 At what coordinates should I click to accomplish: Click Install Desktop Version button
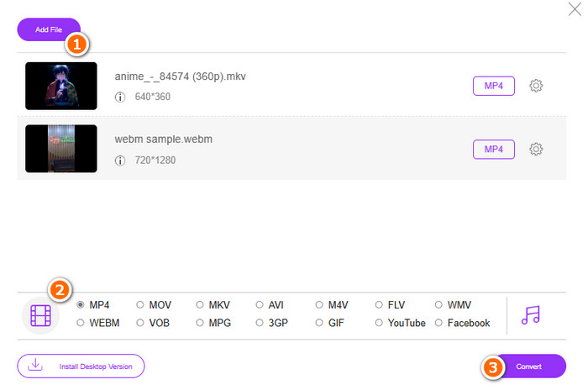point(81,366)
